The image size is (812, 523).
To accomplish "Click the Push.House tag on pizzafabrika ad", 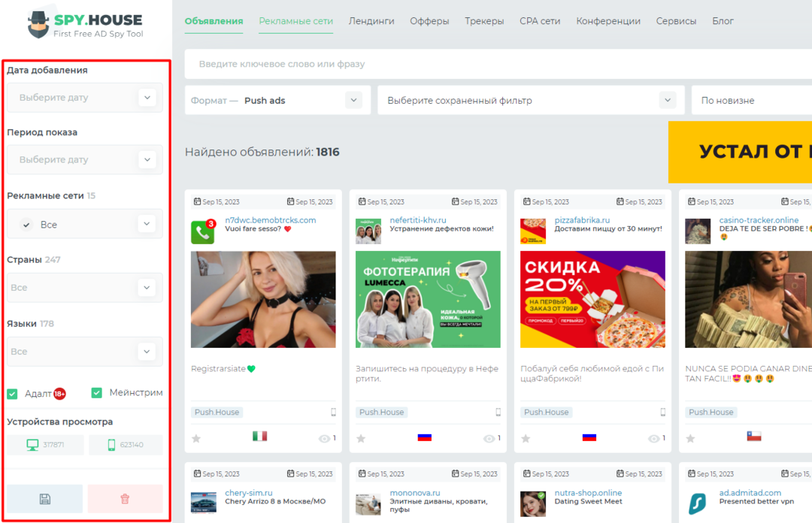I will click(547, 412).
